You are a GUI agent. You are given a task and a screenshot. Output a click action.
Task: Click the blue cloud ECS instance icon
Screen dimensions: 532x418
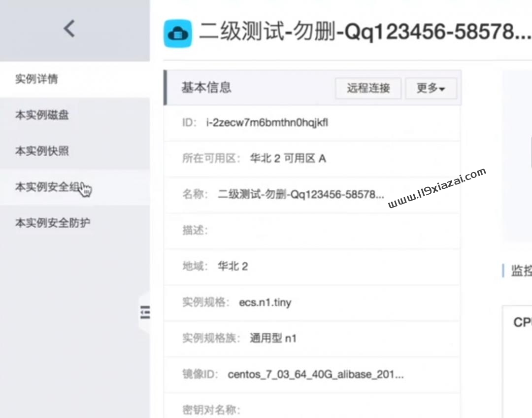pos(178,34)
